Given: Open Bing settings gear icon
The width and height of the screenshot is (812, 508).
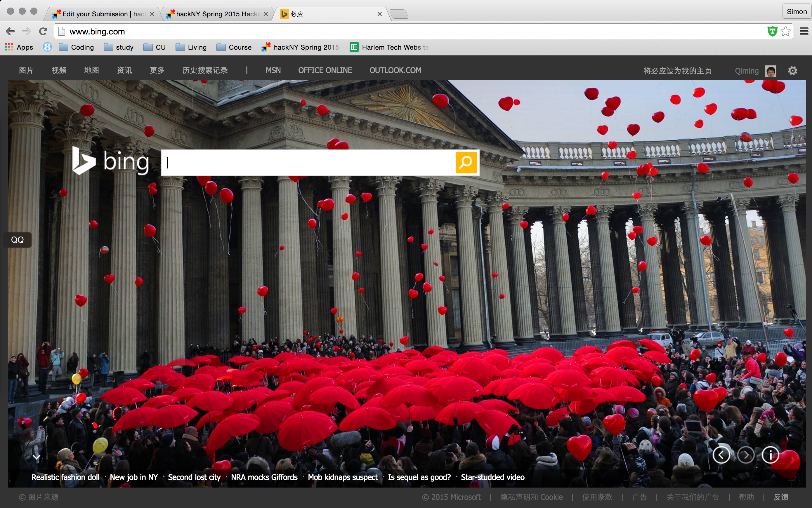Looking at the screenshot, I should (792, 71).
